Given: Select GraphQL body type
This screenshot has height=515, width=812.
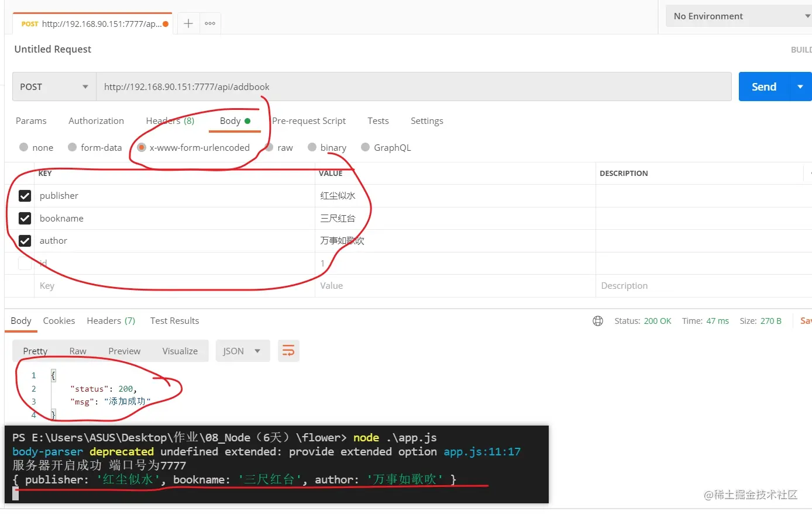Looking at the screenshot, I should (386, 147).
